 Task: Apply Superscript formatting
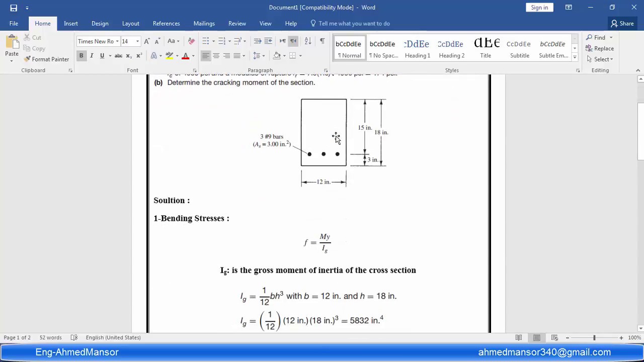(139, 56)
